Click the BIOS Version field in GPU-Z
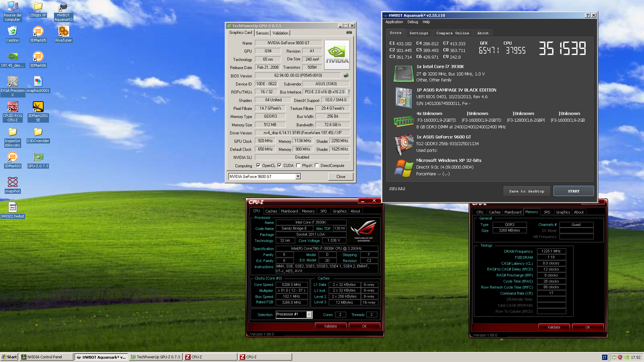 298,75
